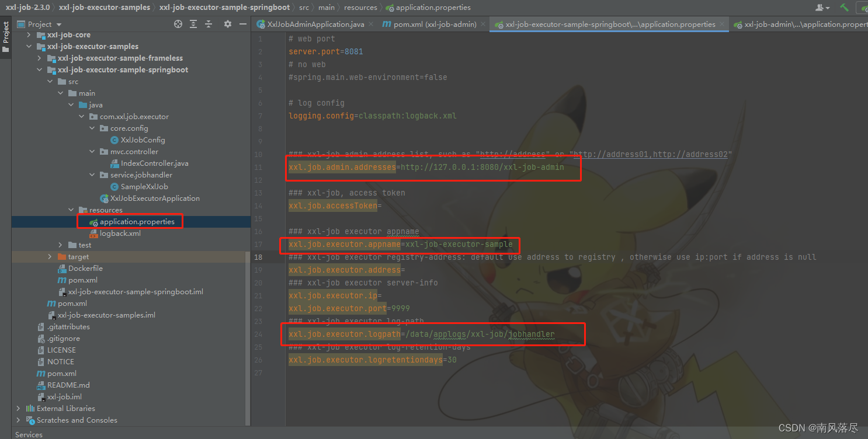Click xxl-job-executor-samples breadcrumb

(x=105, y=8)
